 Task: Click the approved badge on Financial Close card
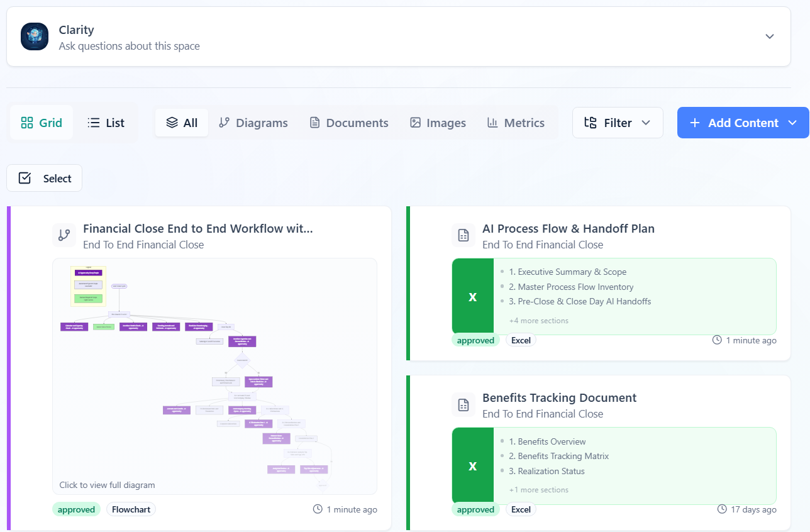[76, 509]
